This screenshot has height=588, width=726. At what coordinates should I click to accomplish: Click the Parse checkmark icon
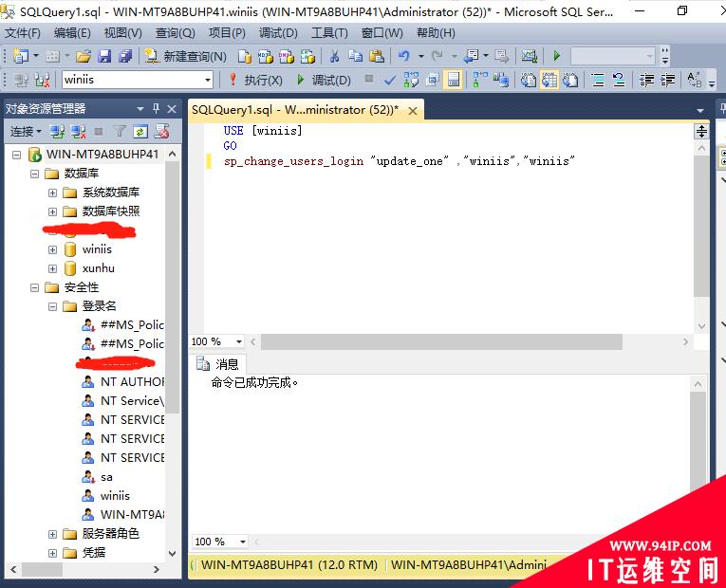point(390,80)
